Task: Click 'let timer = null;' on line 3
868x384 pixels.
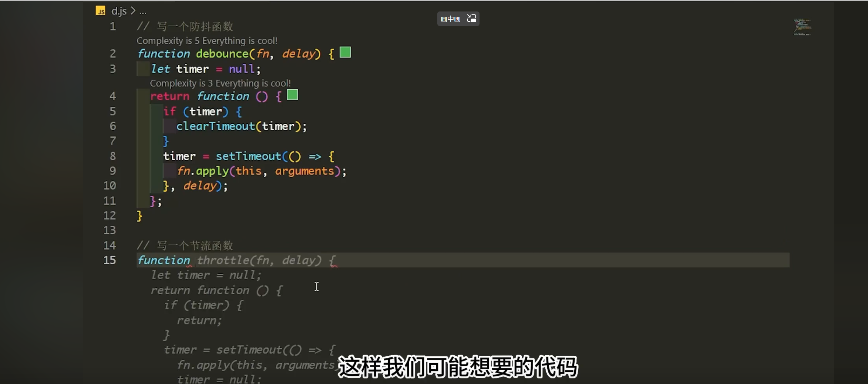Action: tap(206, 69)
